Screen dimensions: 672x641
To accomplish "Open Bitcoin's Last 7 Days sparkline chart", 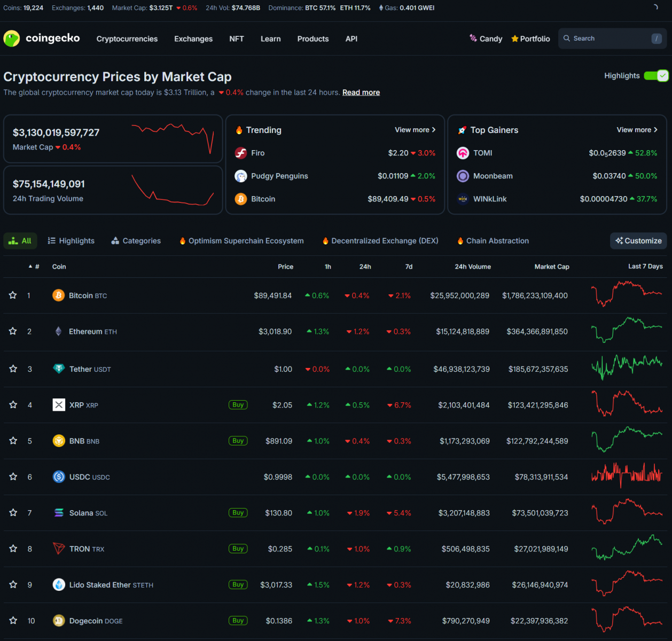I will 627,294.
